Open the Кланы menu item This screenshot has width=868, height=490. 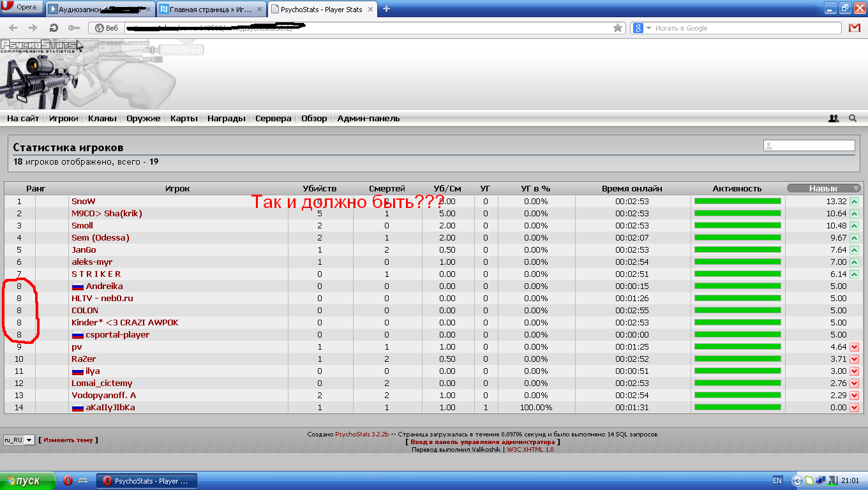click(x=102, y=119)
